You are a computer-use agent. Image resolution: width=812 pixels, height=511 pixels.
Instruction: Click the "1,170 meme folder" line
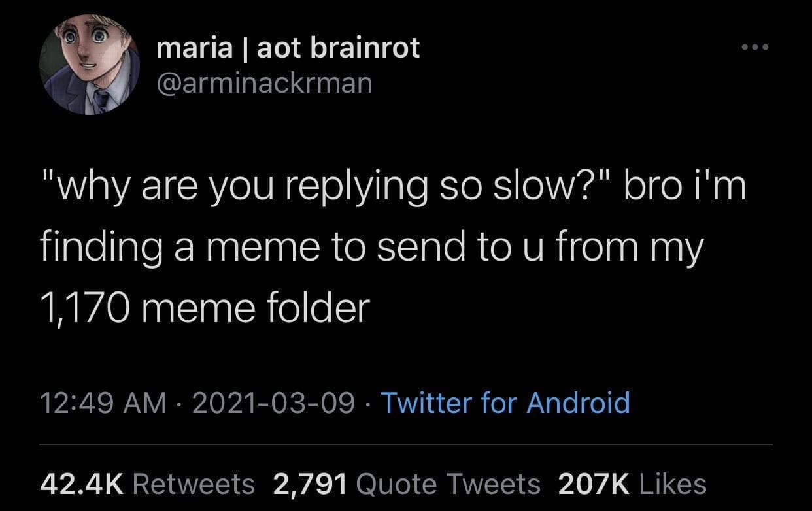click(x=205, y=308)
